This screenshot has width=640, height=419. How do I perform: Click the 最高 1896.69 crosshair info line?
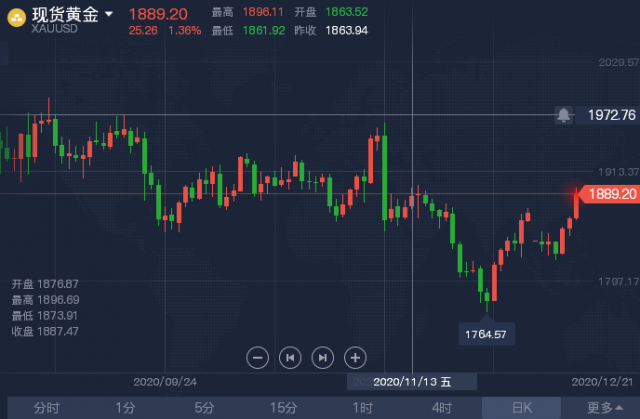pos(45,300)
